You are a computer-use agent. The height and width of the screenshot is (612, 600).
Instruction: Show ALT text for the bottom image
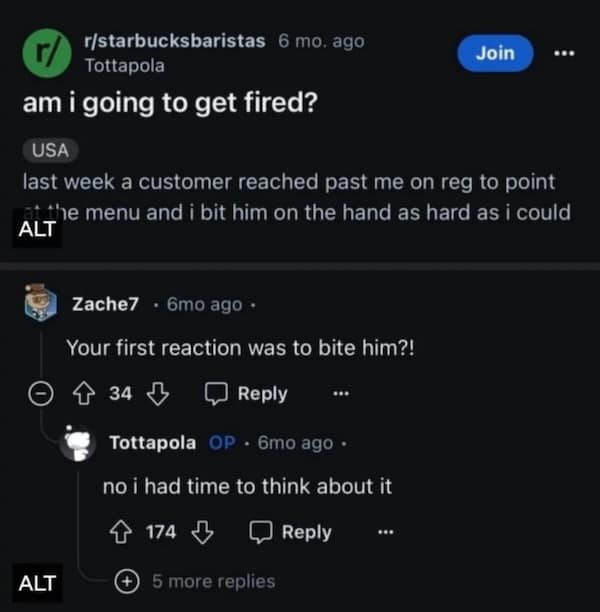[36, 582]
